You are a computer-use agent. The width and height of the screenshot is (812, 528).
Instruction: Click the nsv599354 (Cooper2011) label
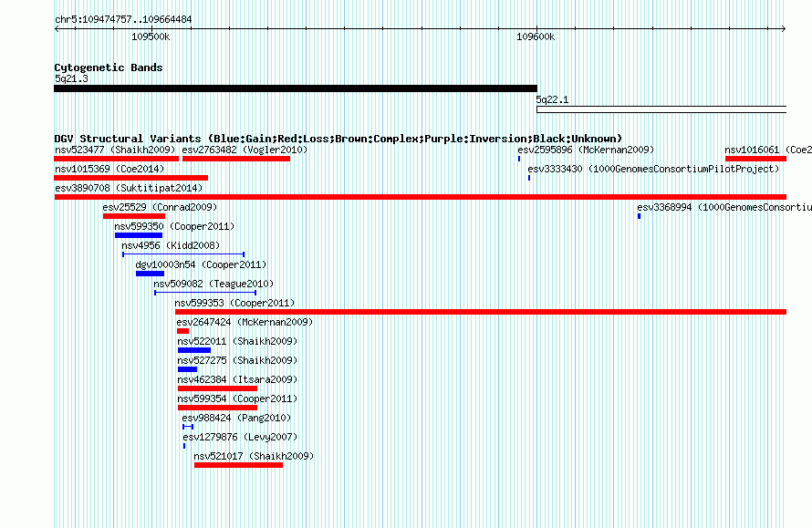click(237, 399)
